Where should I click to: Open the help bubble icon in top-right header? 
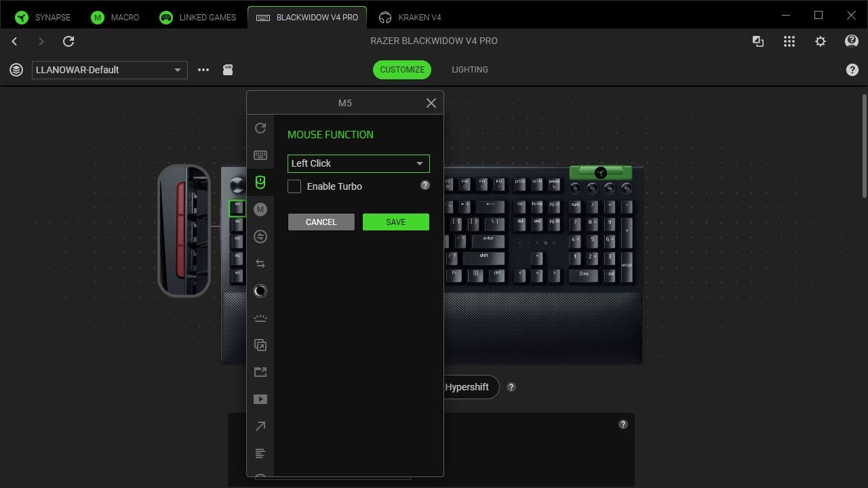(852, 41)
